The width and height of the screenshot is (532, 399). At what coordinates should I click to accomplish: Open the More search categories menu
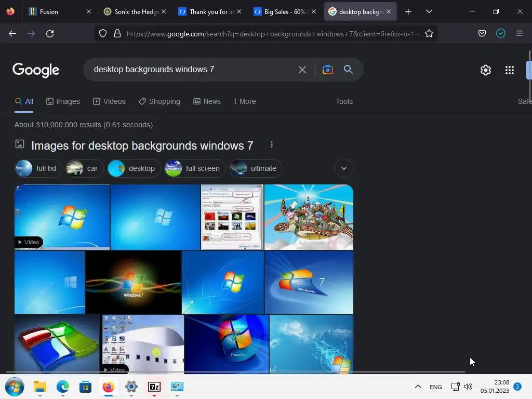[x=245, y=101]
